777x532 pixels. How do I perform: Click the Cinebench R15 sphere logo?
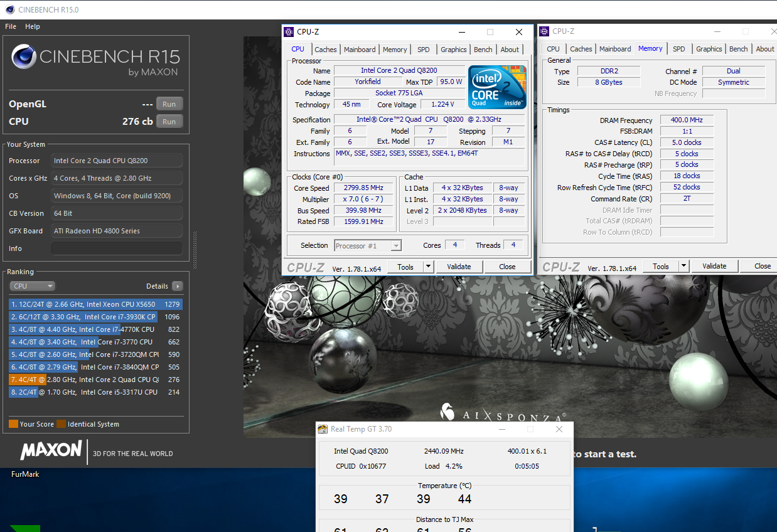pyautogui.click(x=24, y=57)
